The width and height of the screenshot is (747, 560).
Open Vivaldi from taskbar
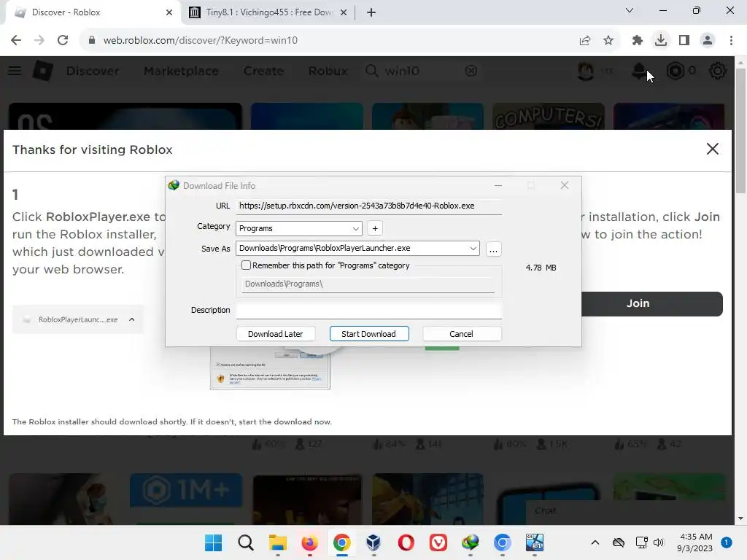438,542
